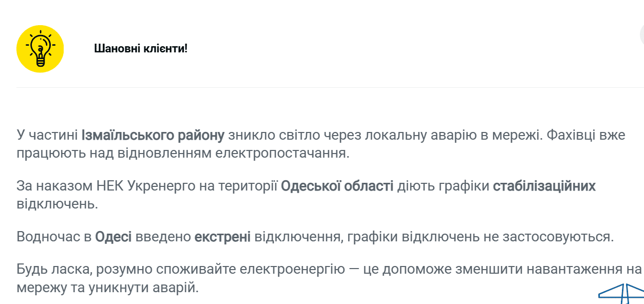Click the bold "Одеської області" text
This screenshot has height=304, width=644.
point(337,186)
